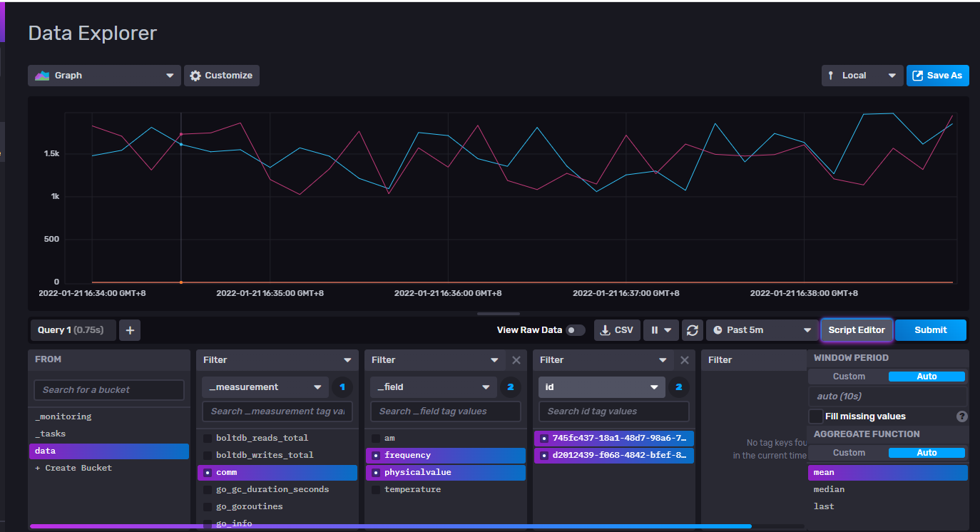The height and width of the screenshot is (532, 980).
Task: Click the Save As export icon button
Action: (937, 76)
